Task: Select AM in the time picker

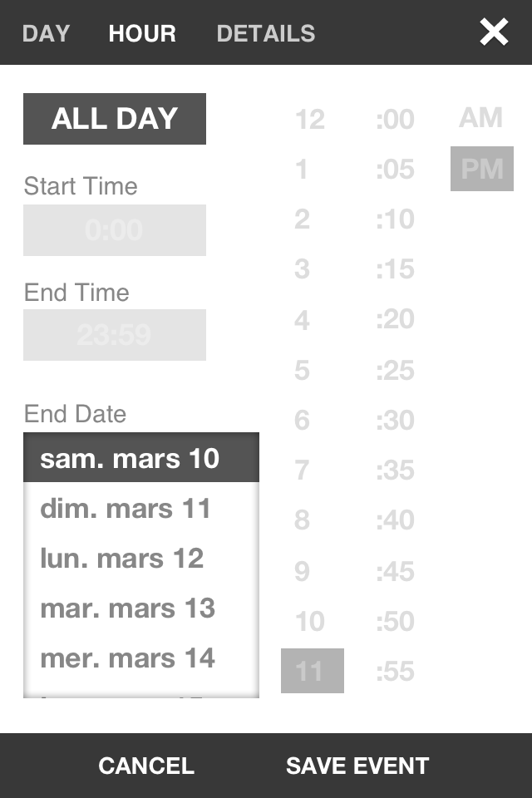Action: [x=481, y=118]
